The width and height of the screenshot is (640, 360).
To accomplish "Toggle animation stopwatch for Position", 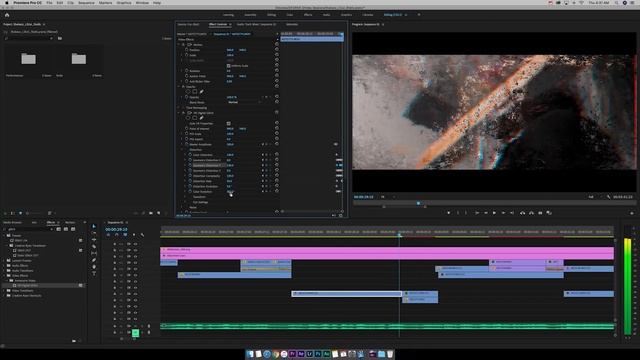I will tap(187, 50).
